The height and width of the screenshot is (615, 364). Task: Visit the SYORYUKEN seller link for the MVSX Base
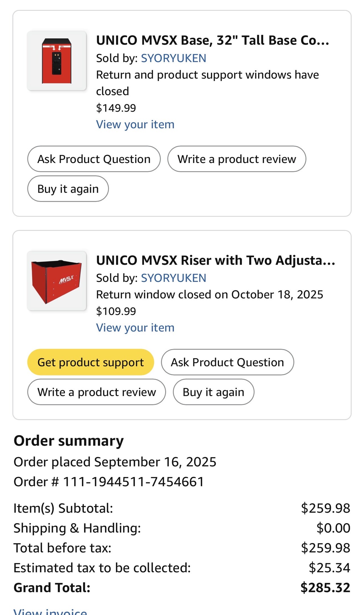[173, 58]
